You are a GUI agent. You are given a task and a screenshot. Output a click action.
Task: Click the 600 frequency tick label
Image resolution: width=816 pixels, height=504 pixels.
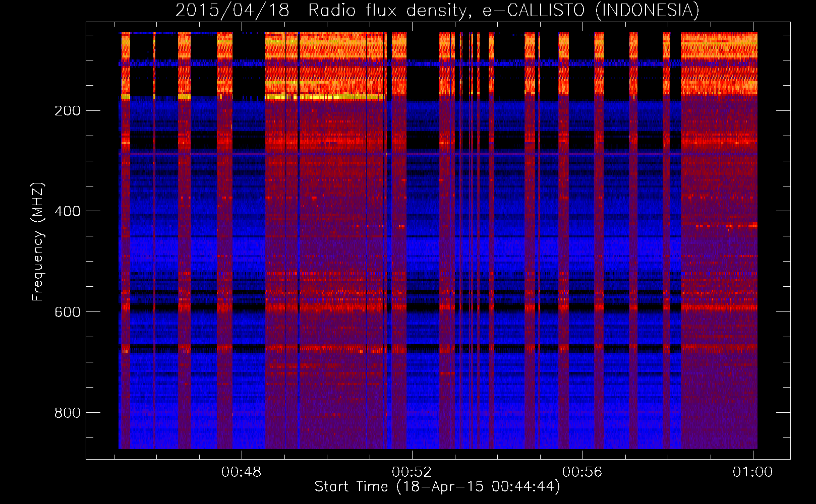(x=68, y=312)
